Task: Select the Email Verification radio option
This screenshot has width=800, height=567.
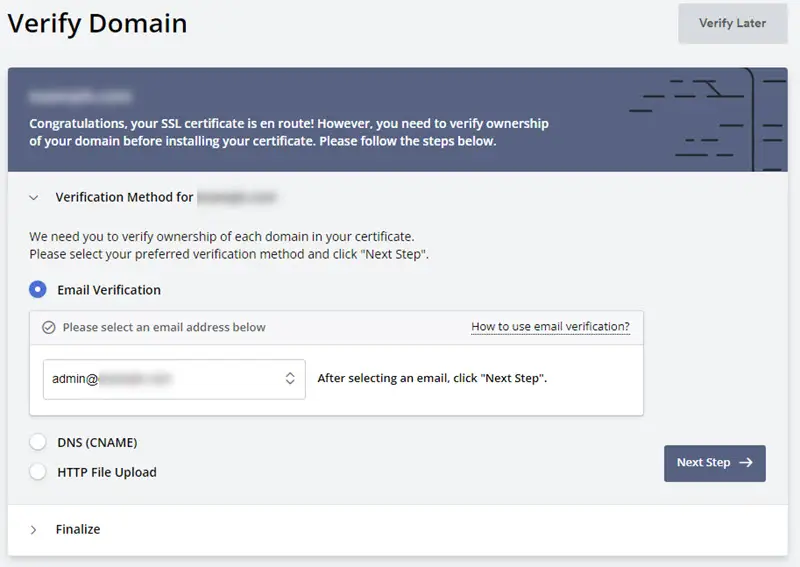Action: (x=38, y=289)
